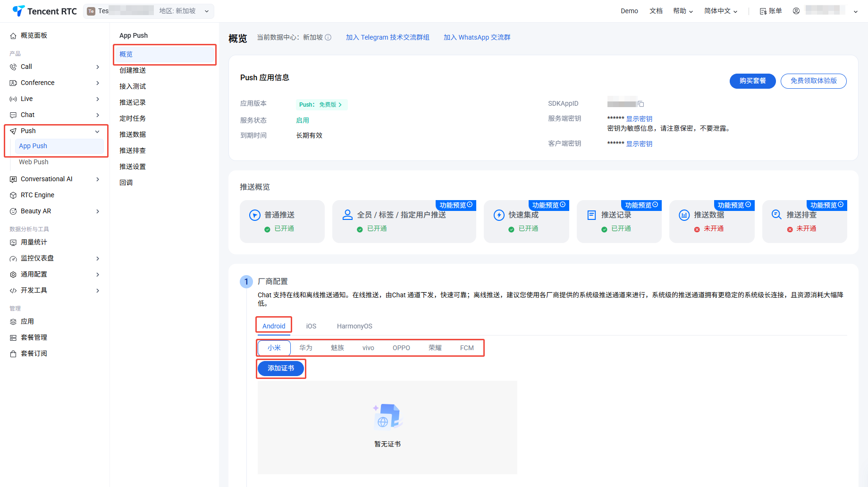
Task: Expand the 开发工具 chevron
Action: tap(98, 291)
